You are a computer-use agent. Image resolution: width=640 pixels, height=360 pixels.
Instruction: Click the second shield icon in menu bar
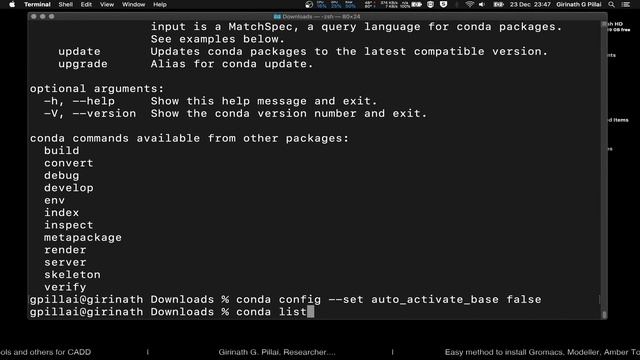pos(444,4)
